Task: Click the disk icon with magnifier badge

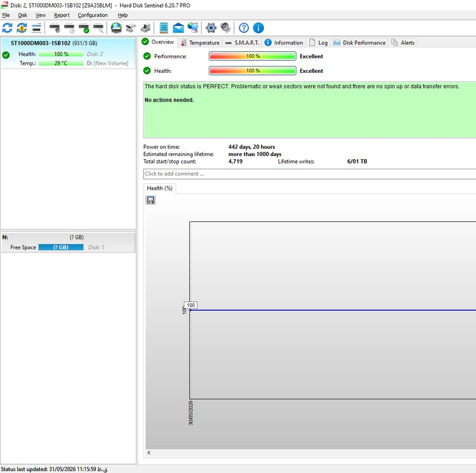Action: click(98, 28)
